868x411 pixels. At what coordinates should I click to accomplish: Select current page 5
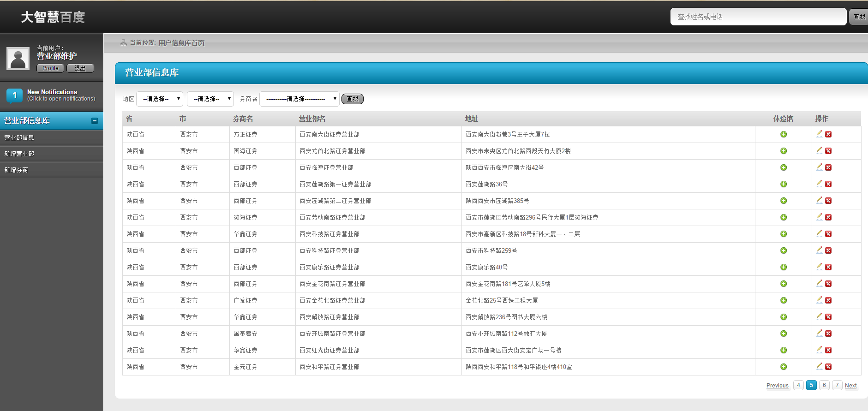(811, 385)
